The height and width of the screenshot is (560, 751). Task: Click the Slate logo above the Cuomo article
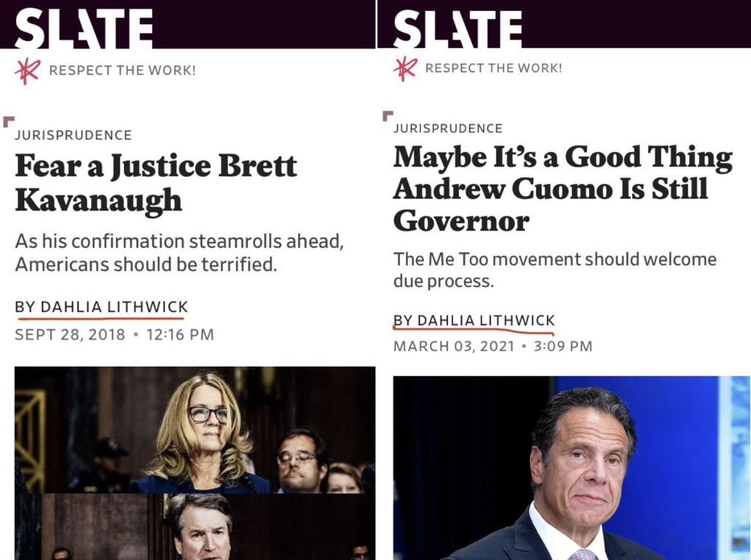click(458, 29)
